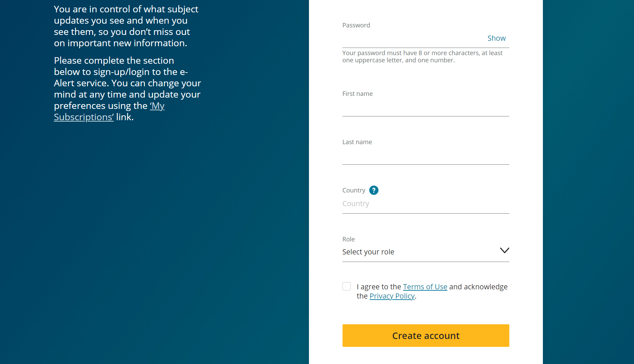Check the Terms of Use agreement checkbox
The height and width of the screenshot is (364, 634).
347,286
